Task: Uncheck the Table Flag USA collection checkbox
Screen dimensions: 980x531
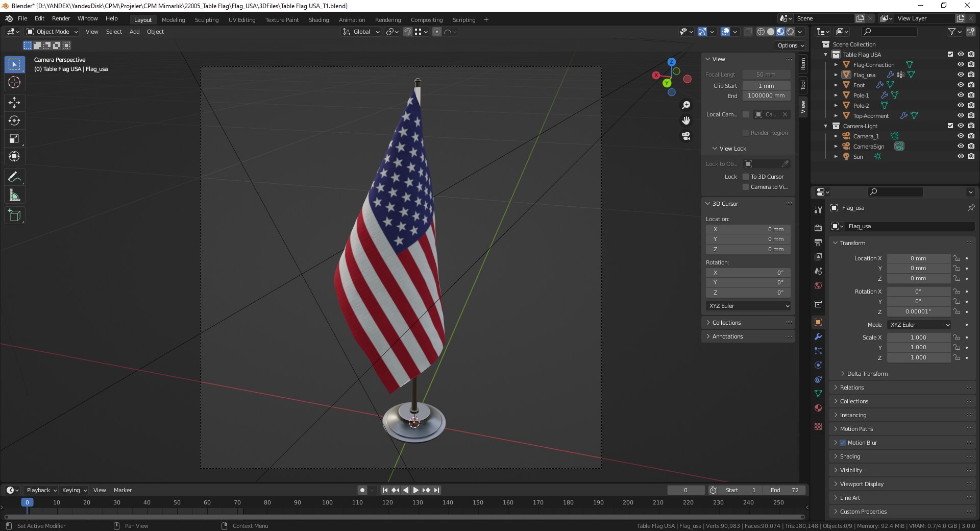Action: (x=950, y=54)
